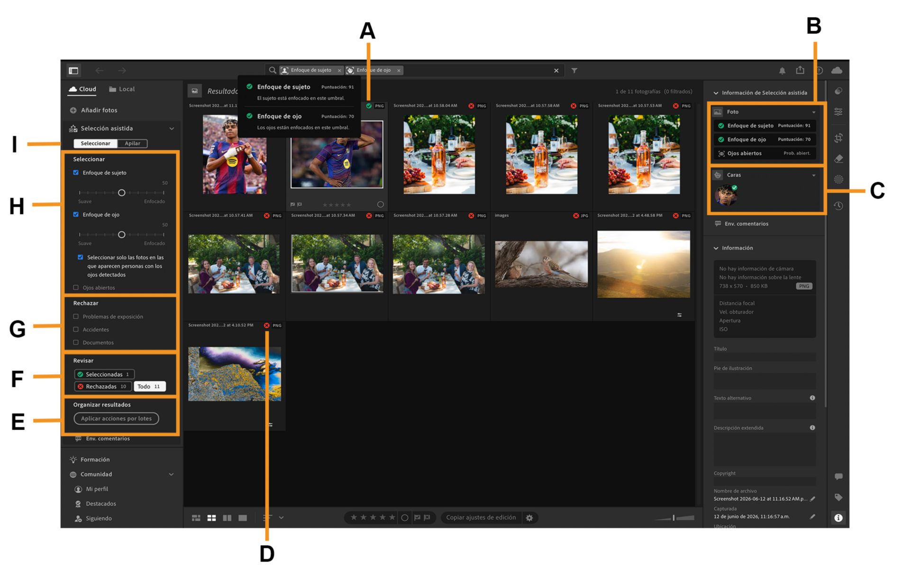Viewport: 910px width, 588px height.
Task: Click Aplicar acciones por lotes
Action: click(116, 418)
